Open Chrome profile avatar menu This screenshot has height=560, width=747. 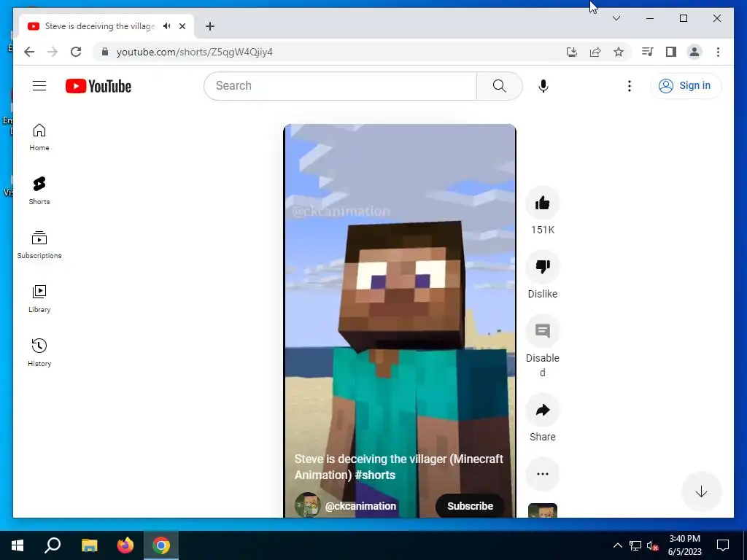(x=694, y=52)
